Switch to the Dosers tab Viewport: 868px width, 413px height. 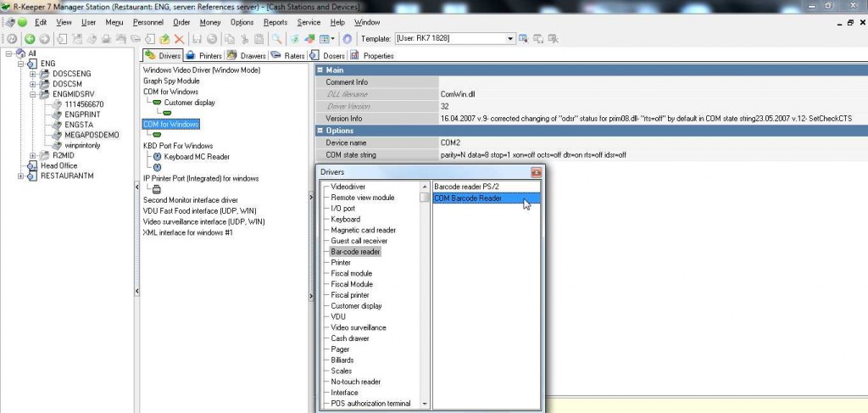[328, 56]
